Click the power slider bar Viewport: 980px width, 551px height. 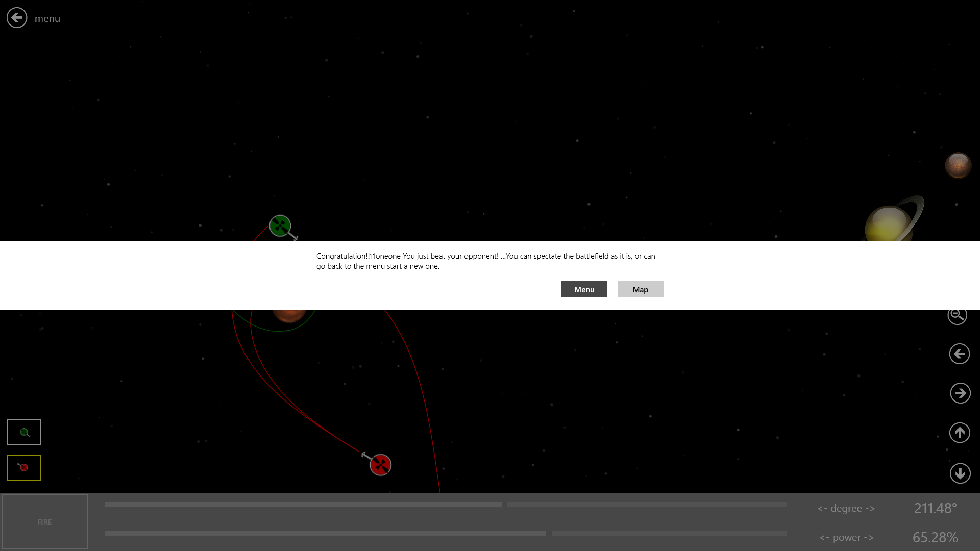click(x=445, y=534)
